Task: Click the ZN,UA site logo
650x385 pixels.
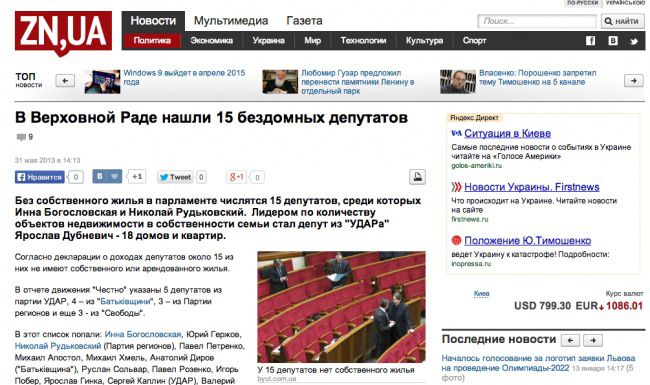Action: [63, 33]
